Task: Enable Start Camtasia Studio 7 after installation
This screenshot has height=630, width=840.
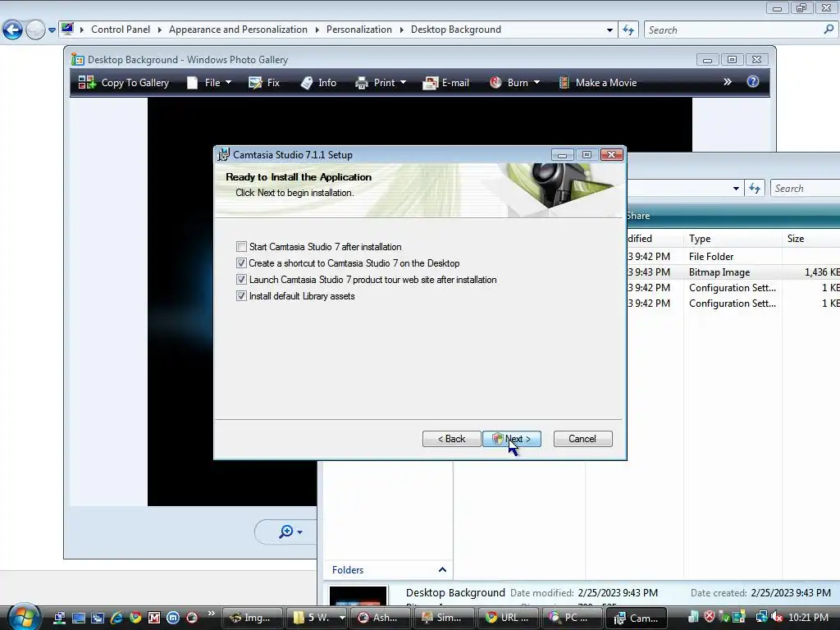Action: (x=242, y=247)
